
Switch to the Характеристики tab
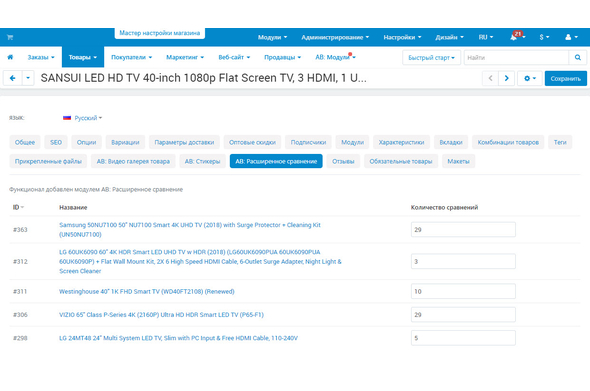401,142
